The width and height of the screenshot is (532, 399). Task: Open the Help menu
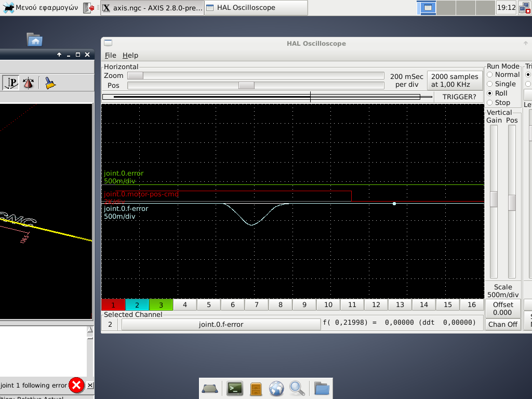(130, 55)
